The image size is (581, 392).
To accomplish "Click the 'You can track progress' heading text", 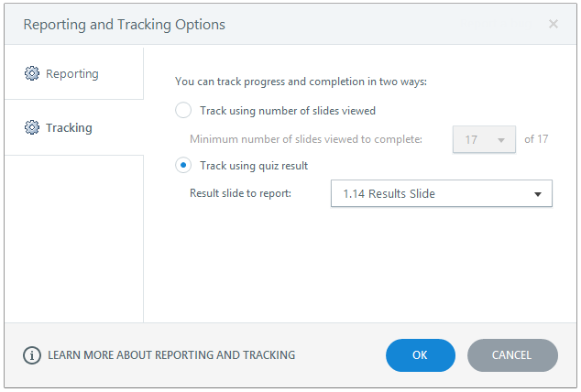I will tap(301, 82).
